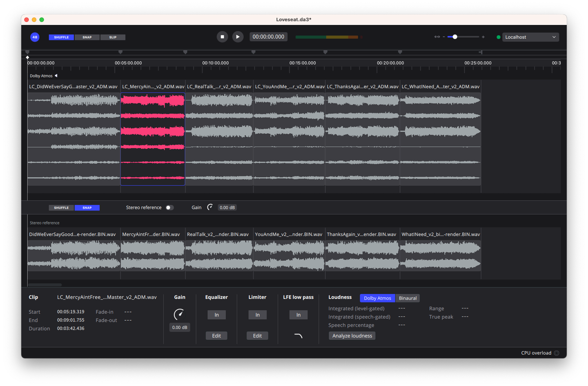The width and height of the screenshot is (588, 386).
Task: Click the zoom-in plus icon by slider
Action: tap(483, 37)
